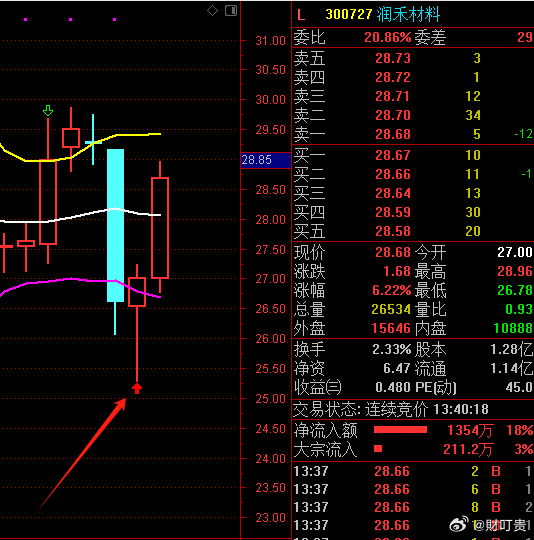Click the green down arrow signal marker

(48, 111)
